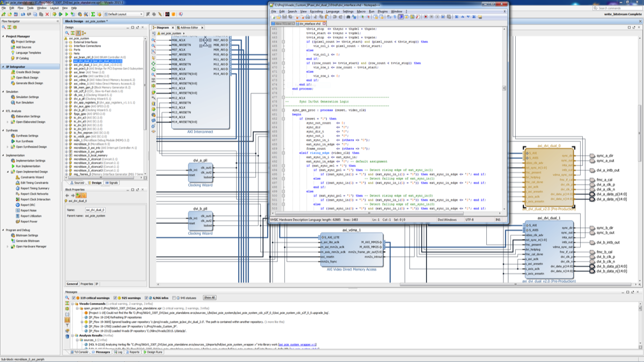Screen dimensions: 644x362
Task: Click the expand all icon in Flow Navigator
Action: 15,27
